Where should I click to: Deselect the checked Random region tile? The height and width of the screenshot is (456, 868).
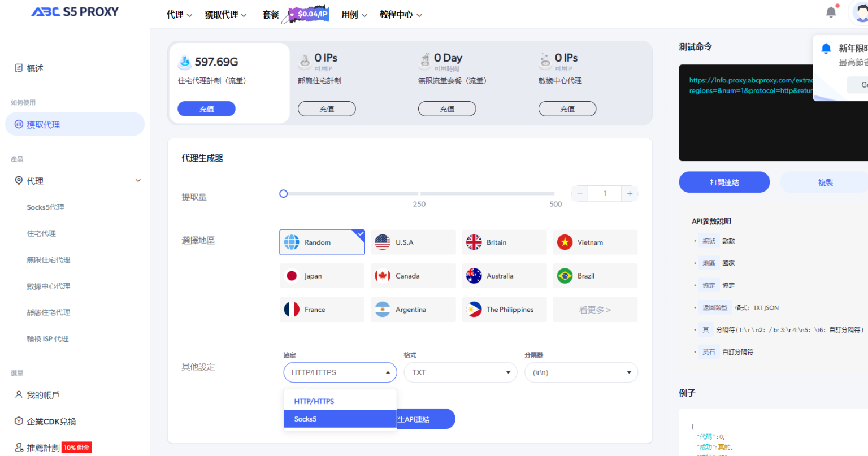[322, 242]
